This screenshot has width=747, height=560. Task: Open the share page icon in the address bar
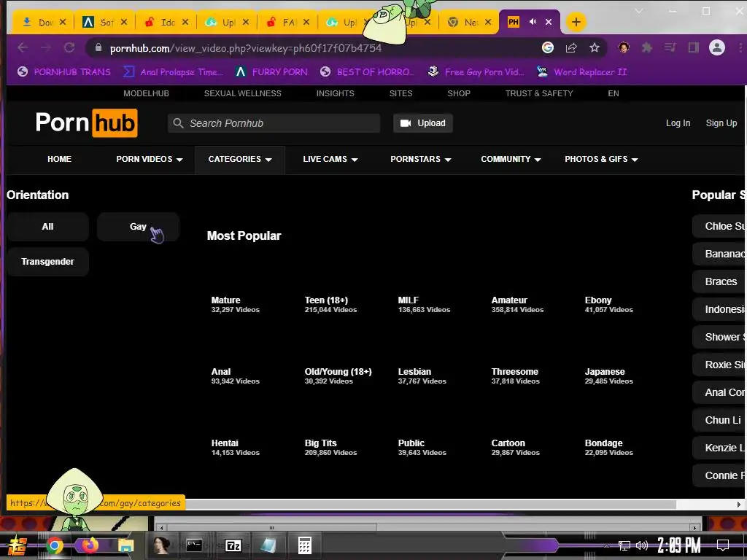click(x=571, y=47)
